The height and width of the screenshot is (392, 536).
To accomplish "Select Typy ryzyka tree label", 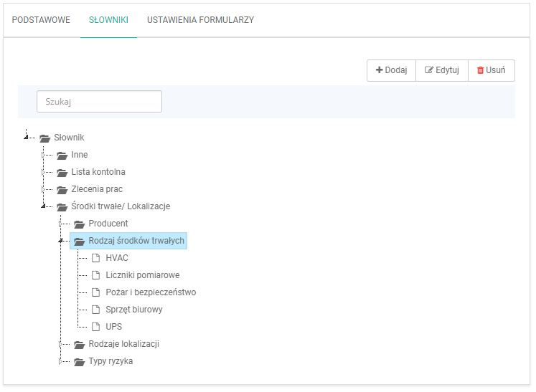I will 111,361.
